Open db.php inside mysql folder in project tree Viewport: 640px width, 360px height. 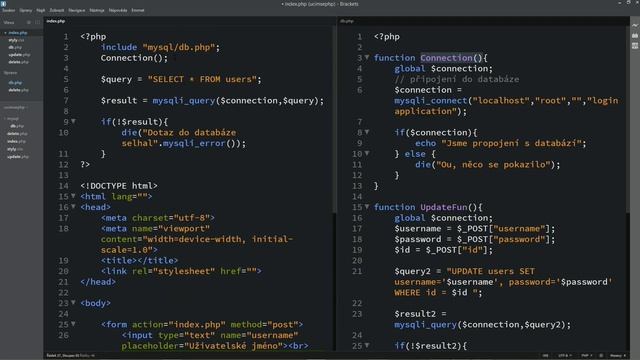[17, 126]
